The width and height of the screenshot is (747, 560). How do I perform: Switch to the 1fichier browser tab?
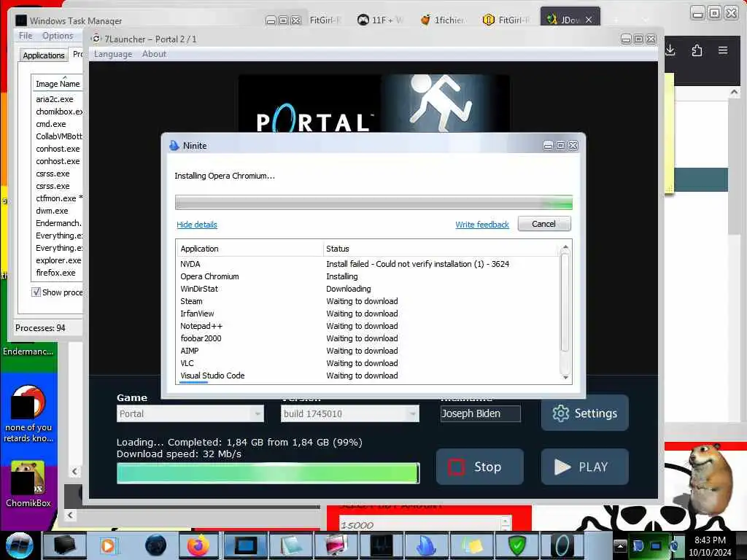(443, 20)
